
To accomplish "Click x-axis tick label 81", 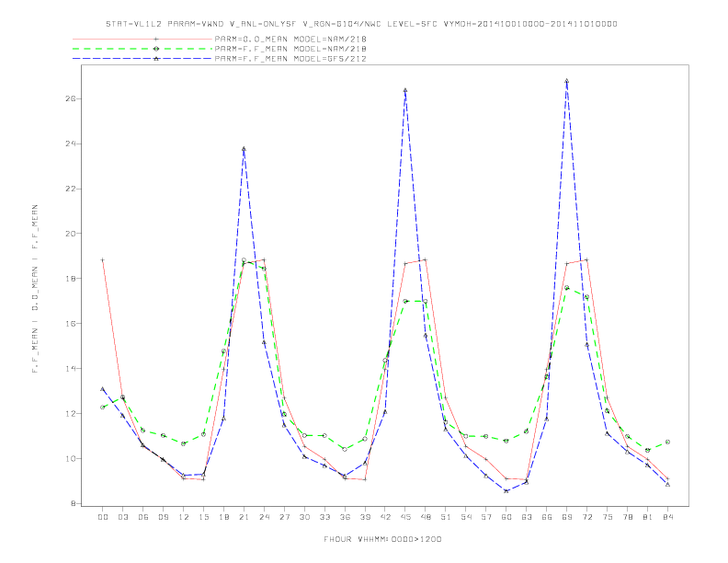I will pyautogui.click(x=648, y=517).
